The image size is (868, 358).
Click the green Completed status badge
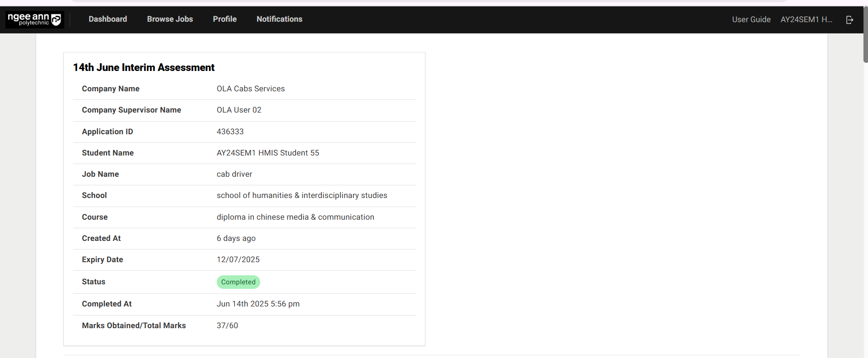click(238, 282)
